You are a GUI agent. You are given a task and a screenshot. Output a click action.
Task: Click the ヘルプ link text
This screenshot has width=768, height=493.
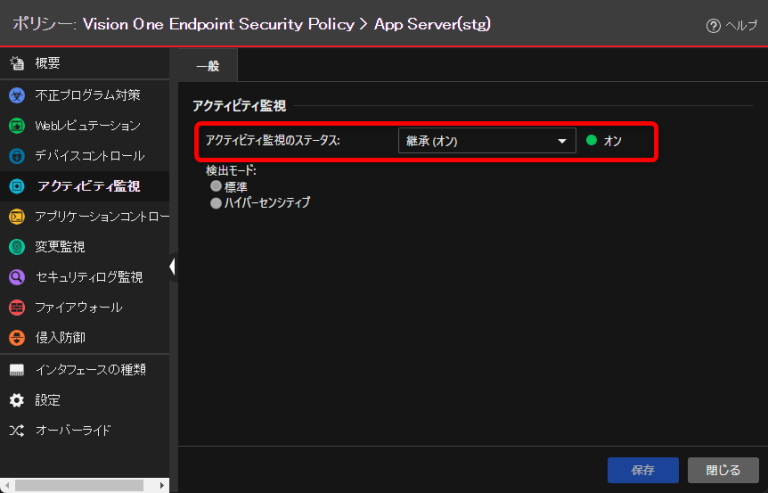pyautogui.click(x=741, y=25)
